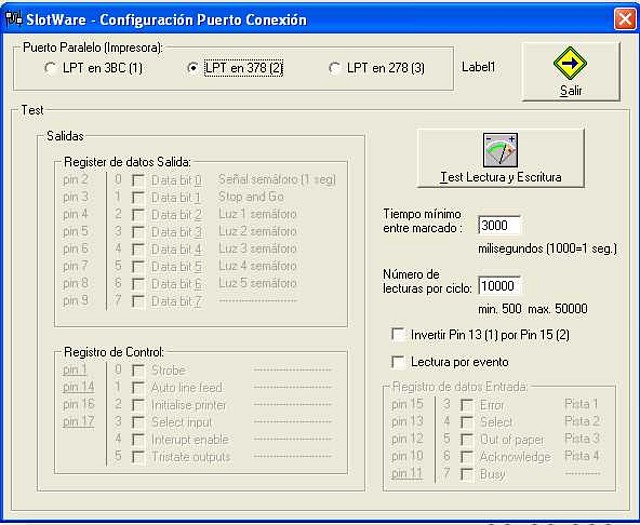Click the 'Luz 4 semáforo' text
Viewport: 640px width, 525px height.
click(257, 266)
